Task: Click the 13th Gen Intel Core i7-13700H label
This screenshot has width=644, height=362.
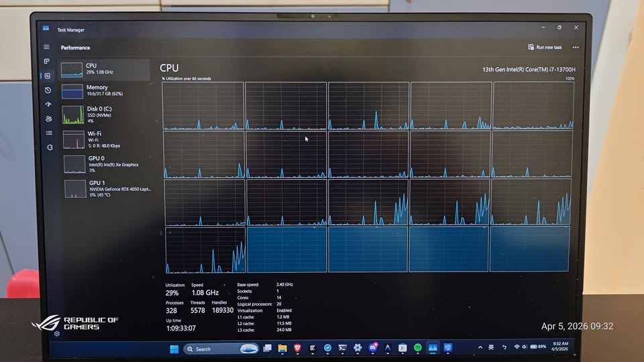Action: [529, 70]
